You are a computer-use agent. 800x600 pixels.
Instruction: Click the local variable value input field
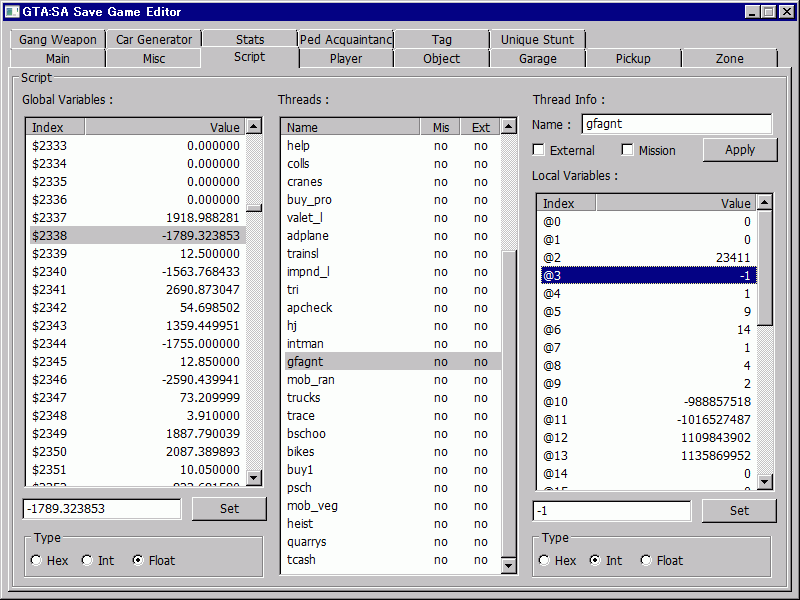pyautogui.click(x=612, y=511)
